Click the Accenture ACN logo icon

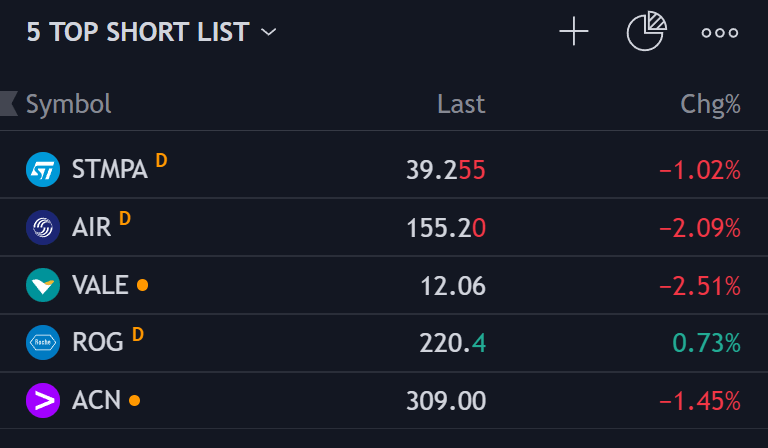point(43,401)
